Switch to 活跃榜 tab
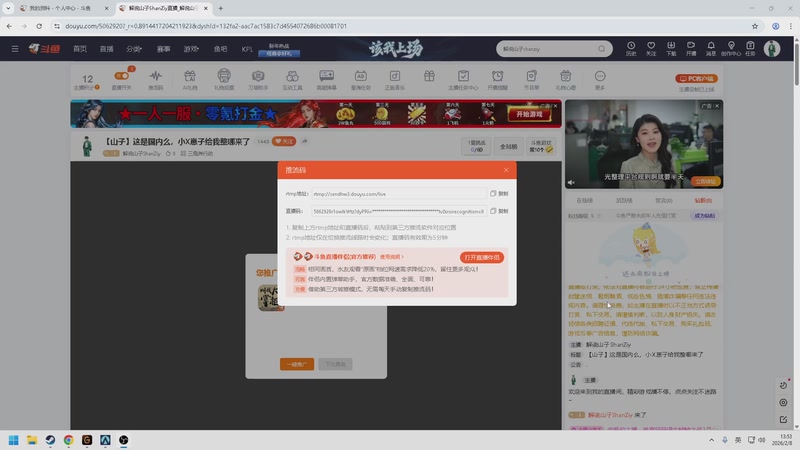 tap(624, 201)
